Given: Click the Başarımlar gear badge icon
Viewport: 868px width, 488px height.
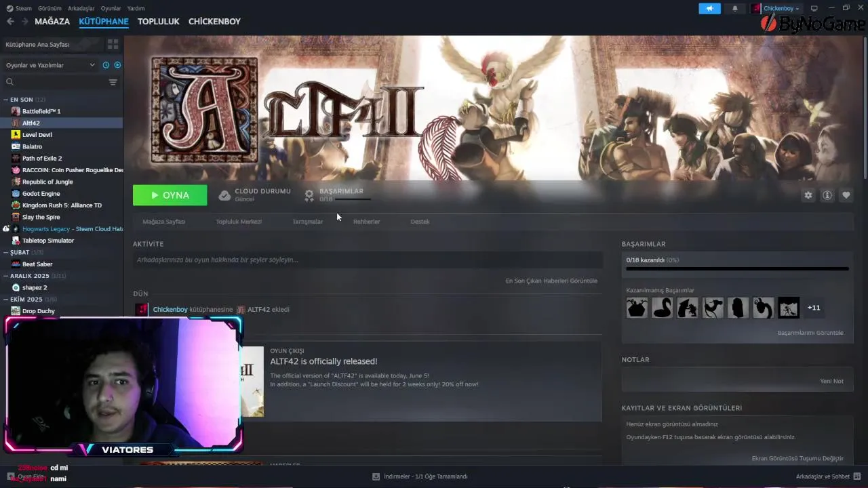Looking at the screenshot, I should pos(309,195).
